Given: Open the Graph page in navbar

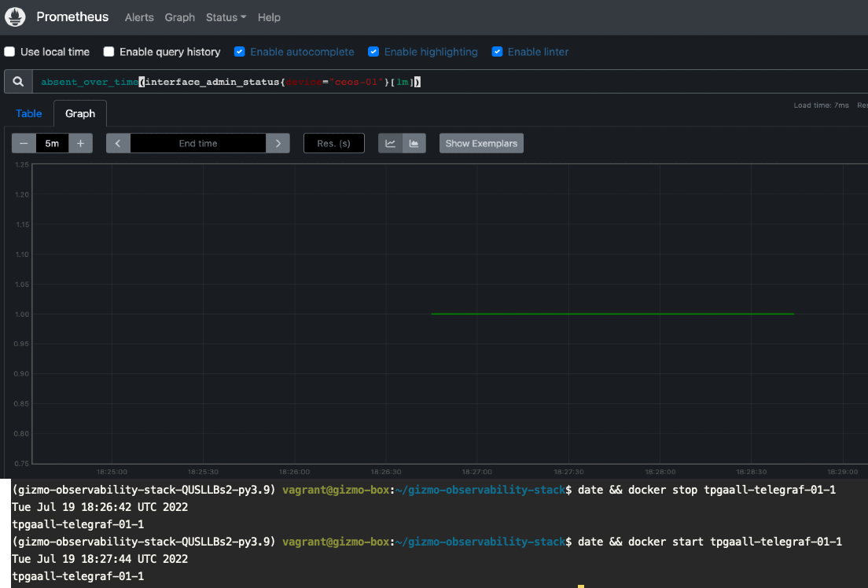Looking at the screenshot, I should tap(179, 17).
